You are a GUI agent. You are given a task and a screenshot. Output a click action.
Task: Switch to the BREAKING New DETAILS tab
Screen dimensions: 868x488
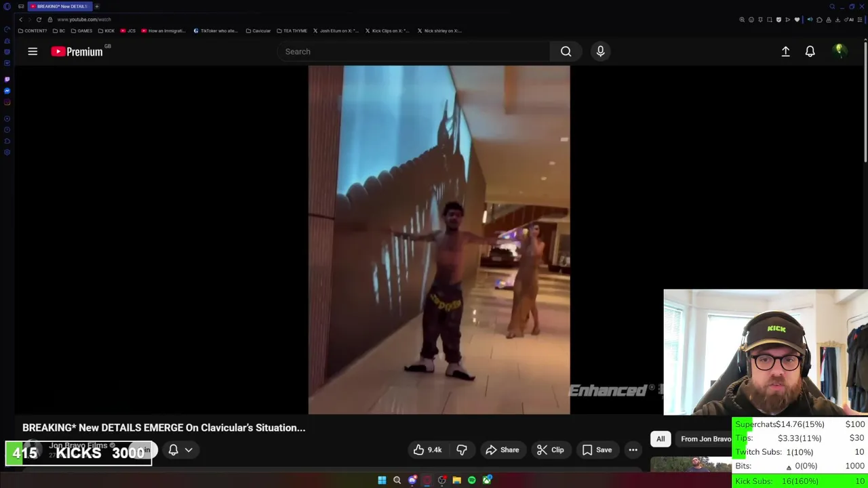click(x=60, y=6)
